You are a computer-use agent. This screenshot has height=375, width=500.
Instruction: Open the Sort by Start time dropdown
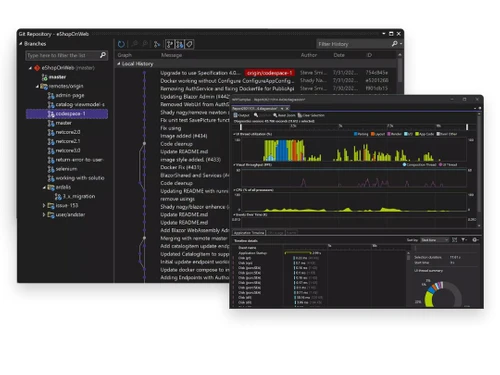click(434, 240)
